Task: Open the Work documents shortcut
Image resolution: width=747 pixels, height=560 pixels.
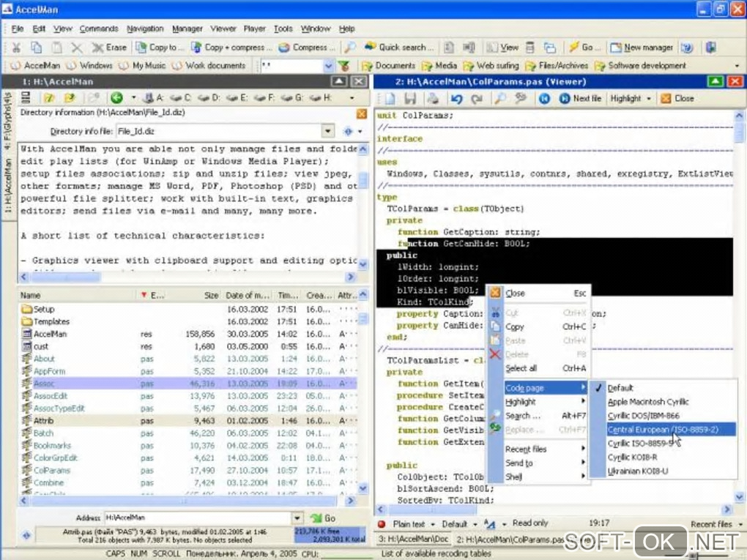Action: 209,65
